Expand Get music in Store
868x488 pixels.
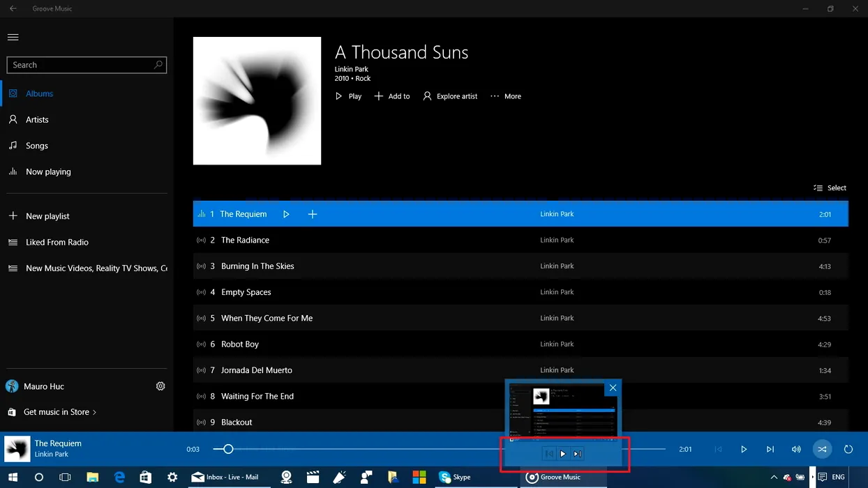[x=59, y=412]
